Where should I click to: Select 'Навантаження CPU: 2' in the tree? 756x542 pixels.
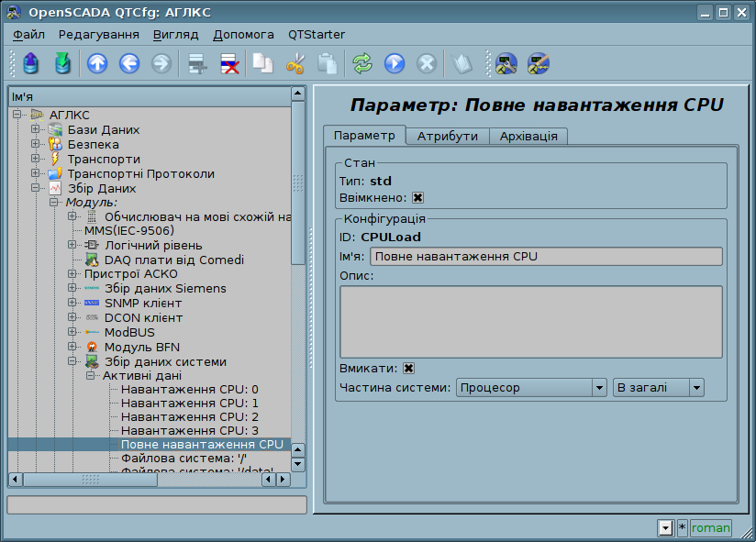(189, 416)
